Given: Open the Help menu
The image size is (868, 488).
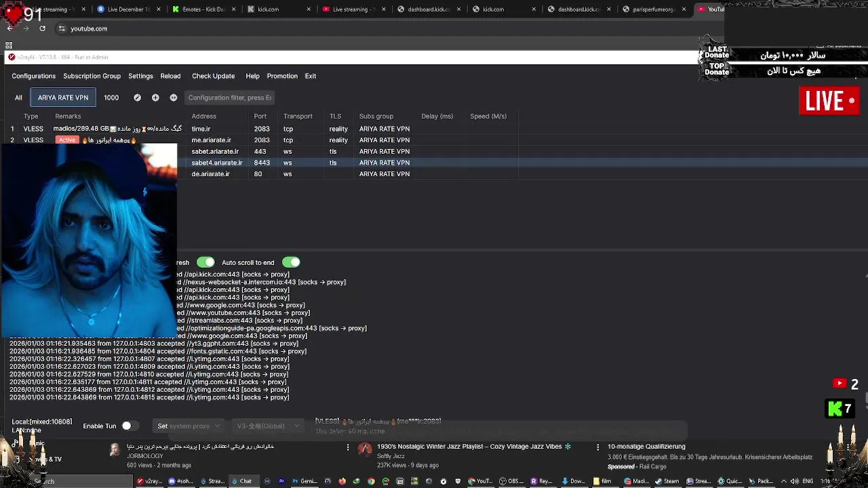Looking at the screenshot, I should coord(252,76).
